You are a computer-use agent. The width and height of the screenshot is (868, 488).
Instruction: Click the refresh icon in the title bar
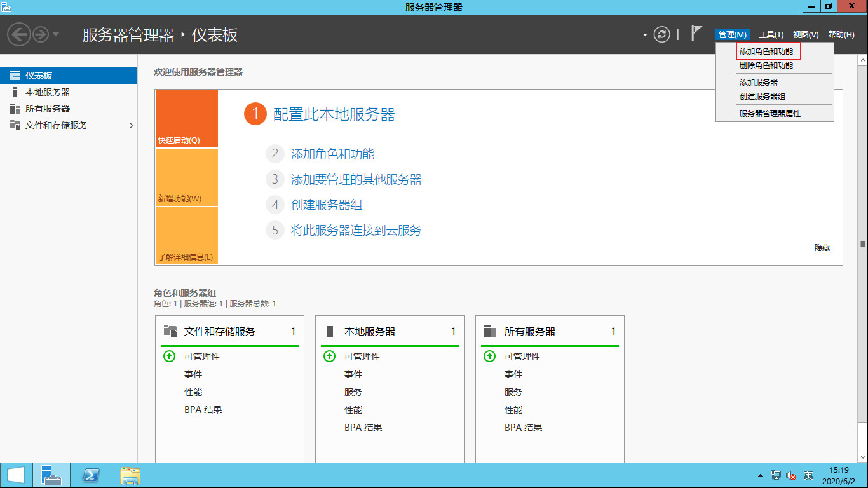661,35
